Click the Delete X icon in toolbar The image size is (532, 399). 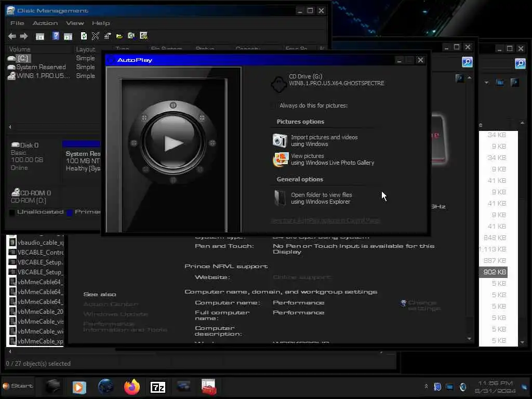coord(96,36)
